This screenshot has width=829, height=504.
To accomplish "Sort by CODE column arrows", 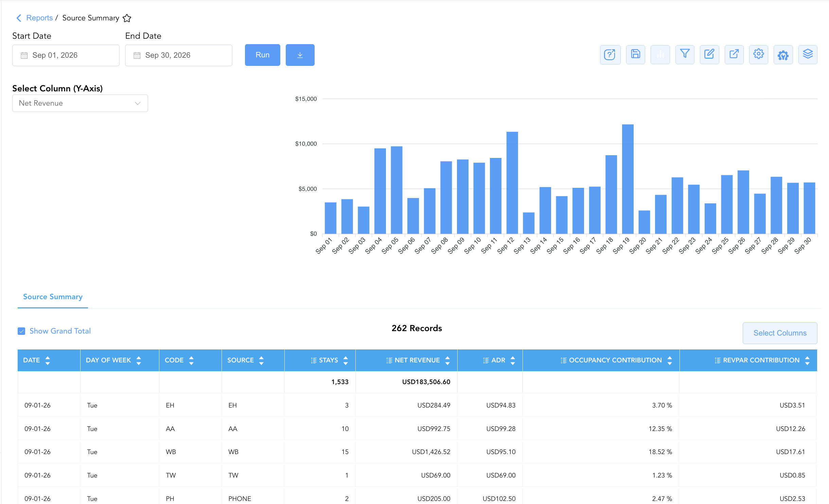I will coord(191,360).
